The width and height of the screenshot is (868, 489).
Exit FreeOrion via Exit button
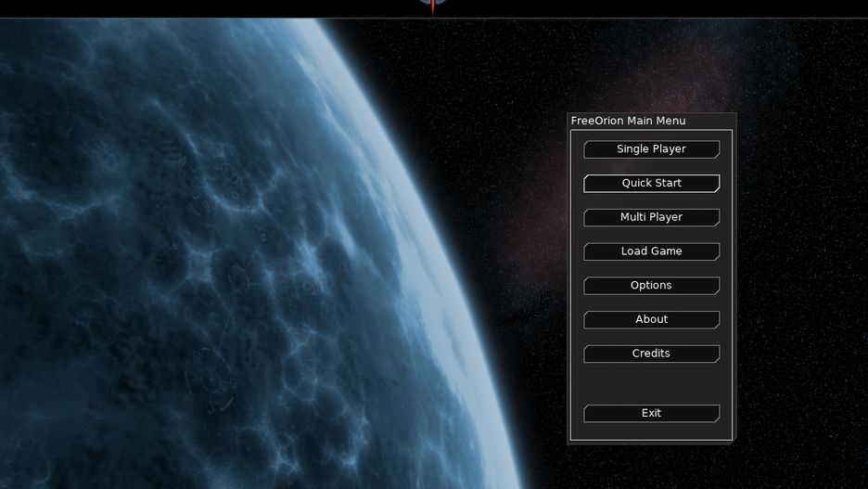[652, 413]
